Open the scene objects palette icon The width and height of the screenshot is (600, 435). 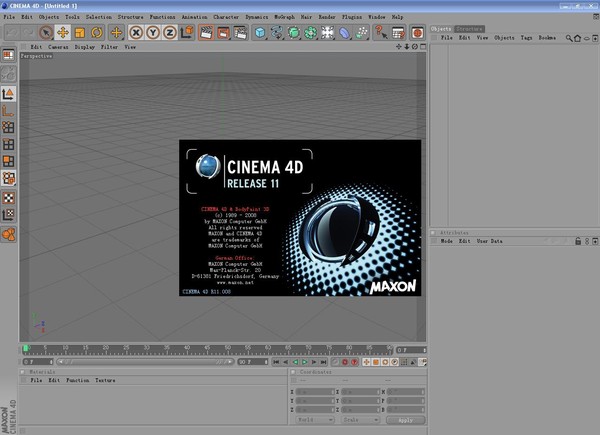coord(328,33)
